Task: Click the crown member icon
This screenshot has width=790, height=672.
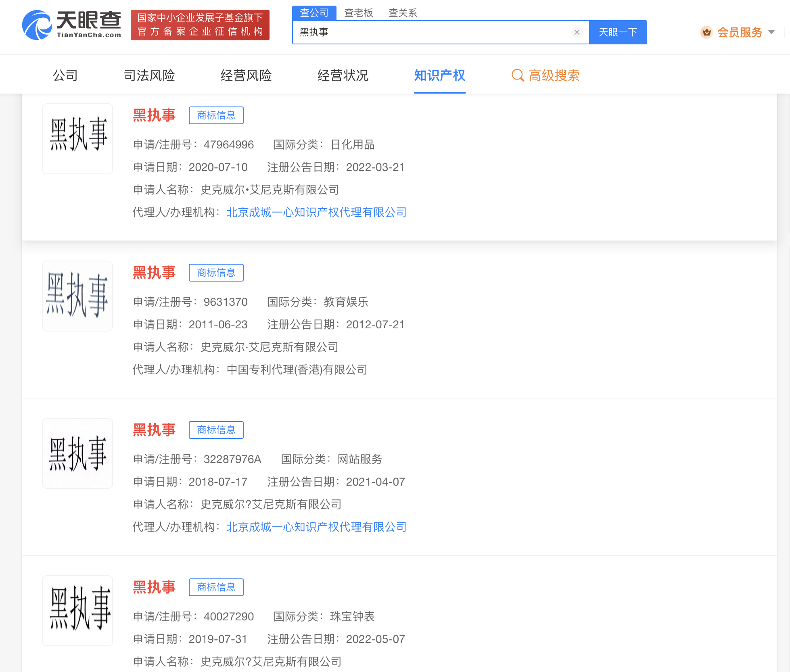Action: pyautogui.click(x=706, y=32)
